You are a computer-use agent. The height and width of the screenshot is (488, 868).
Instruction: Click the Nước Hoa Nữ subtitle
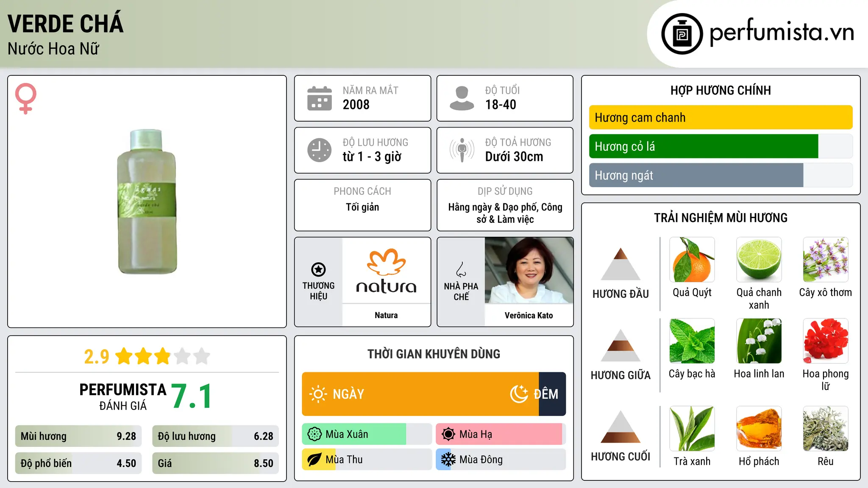pyautogui.click(x=53, y=49)
